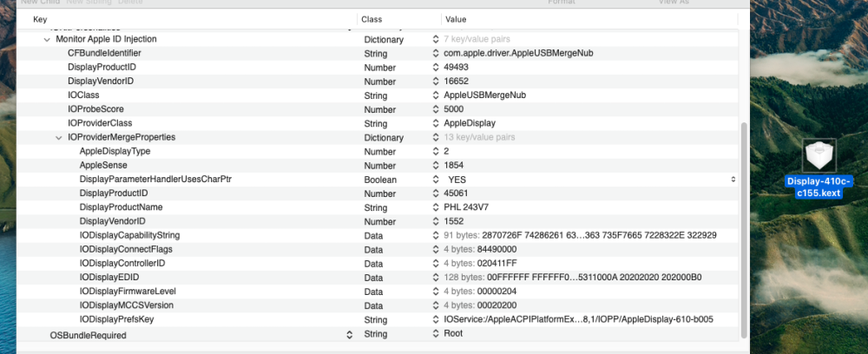Open class stepper for IODisplayEDID row

point(436,278)
